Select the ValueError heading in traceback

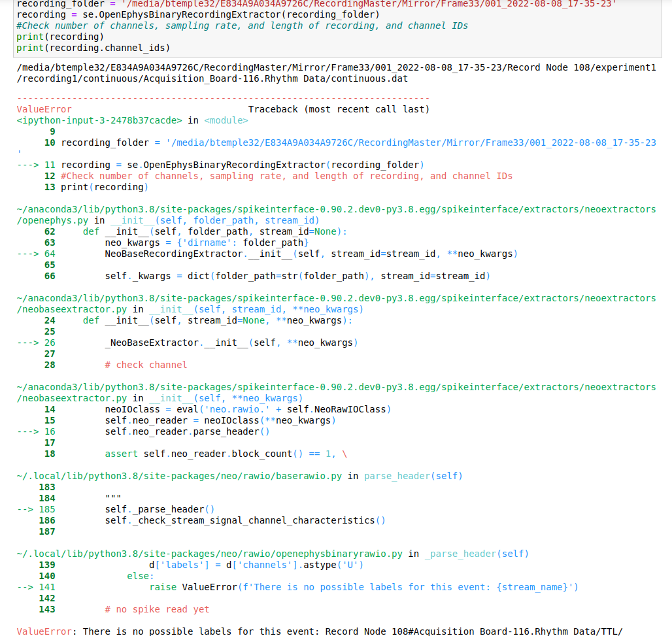tap(43, 109)
